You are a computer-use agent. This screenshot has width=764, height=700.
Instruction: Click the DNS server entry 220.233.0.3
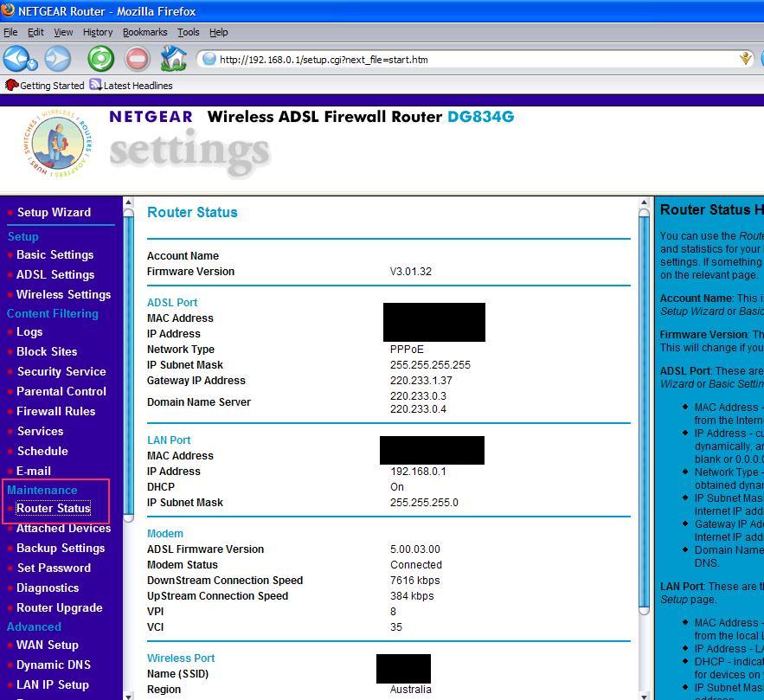(x=418, y=396)
